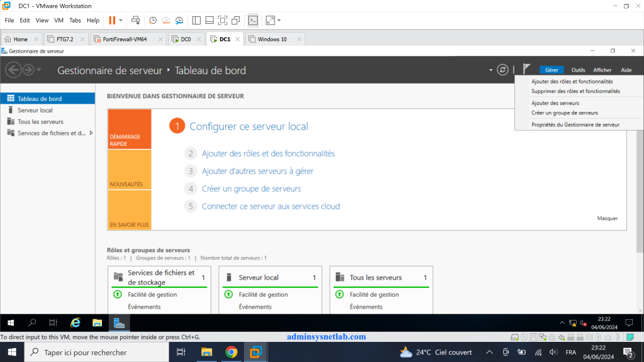Click Ajouter des rôles et des fonctionnalités link
644x362 pixels.
(268, 153)
